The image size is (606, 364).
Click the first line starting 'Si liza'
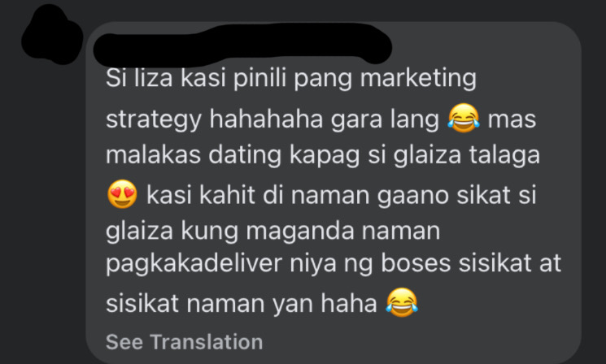pyautogui.click(x=291, y=79)
